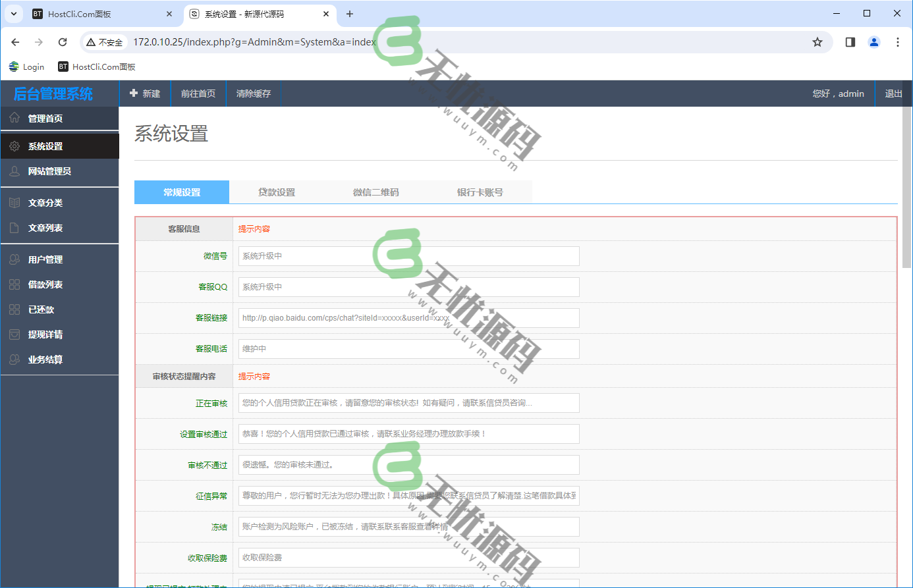Screen dimensions: 913x588
Task: Open the 微信二维码 tab
Action: point(375,192)
